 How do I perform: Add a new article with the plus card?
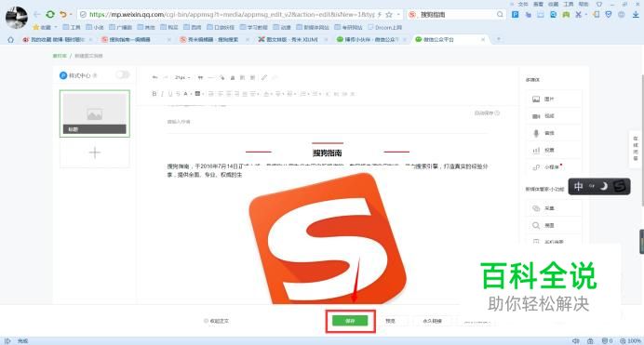95,153
